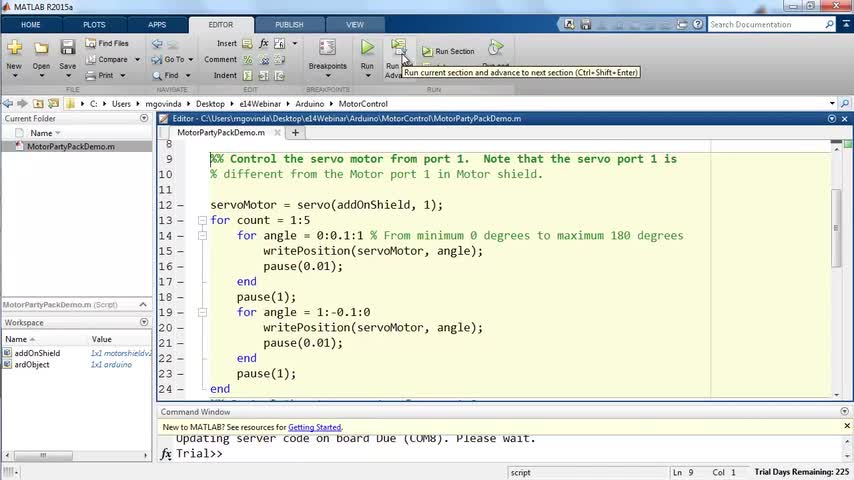Screen dimensions: 854x480
Task: Collapse the for count loop fold marker
Action: [202, 221]
